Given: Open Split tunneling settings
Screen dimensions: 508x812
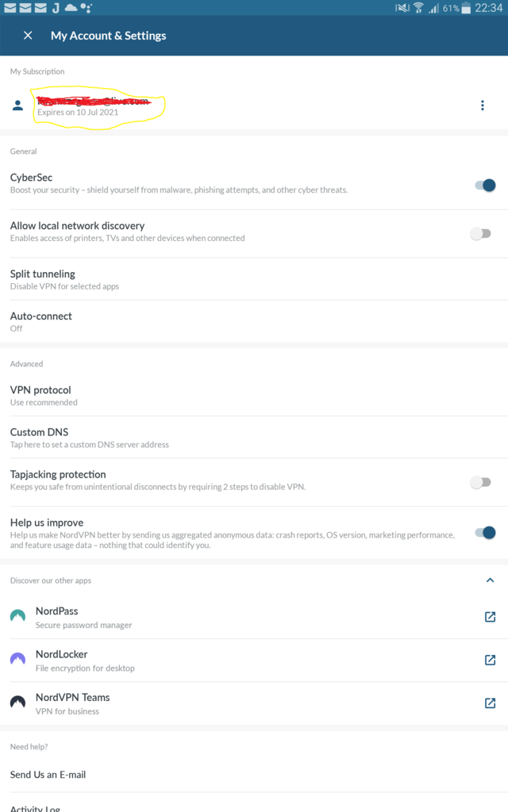Looking at the screenshot, I should (x=254, y=279).
